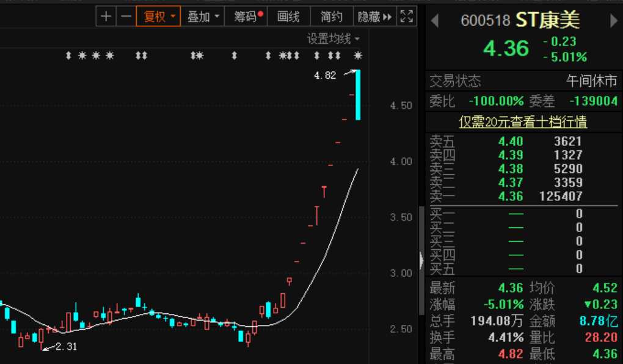Click the 卖一 volume 125407
Screen dimensions: 623x364
pyautogui.click(x=561, y=196)
